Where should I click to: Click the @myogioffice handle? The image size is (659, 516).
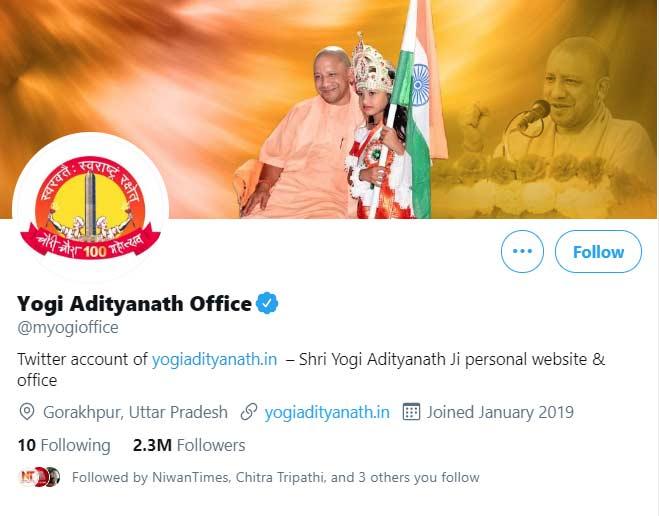[68, 327]
